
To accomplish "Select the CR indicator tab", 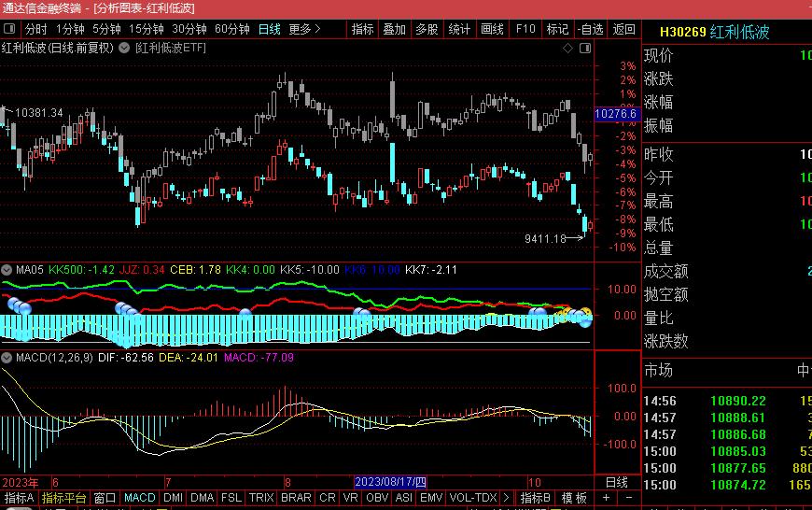I will tap(328, 498).
